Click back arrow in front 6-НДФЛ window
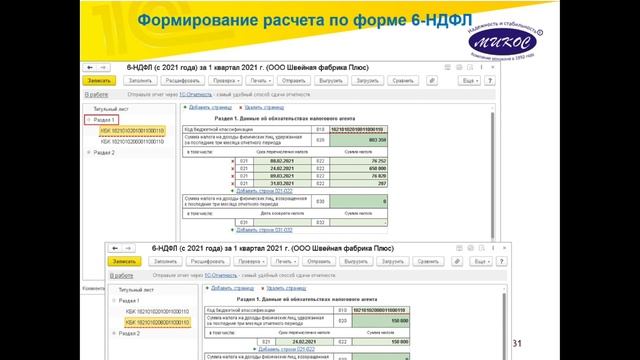 [115, 248]
